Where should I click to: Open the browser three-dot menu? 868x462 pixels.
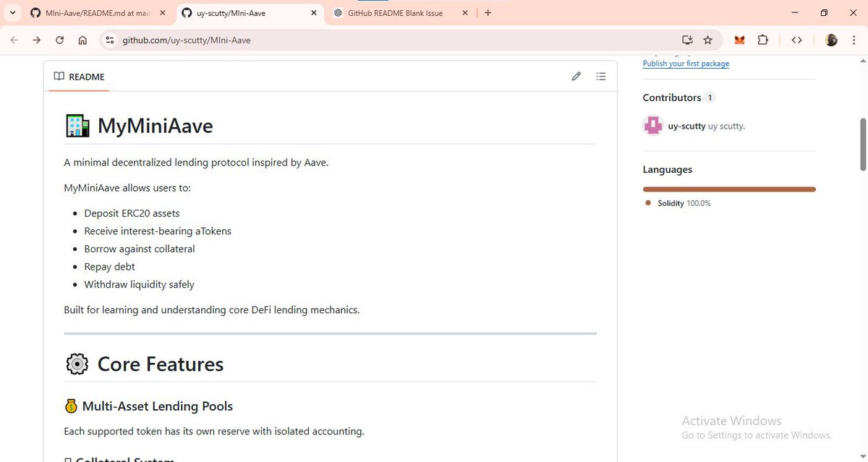(x=854, y=40)
